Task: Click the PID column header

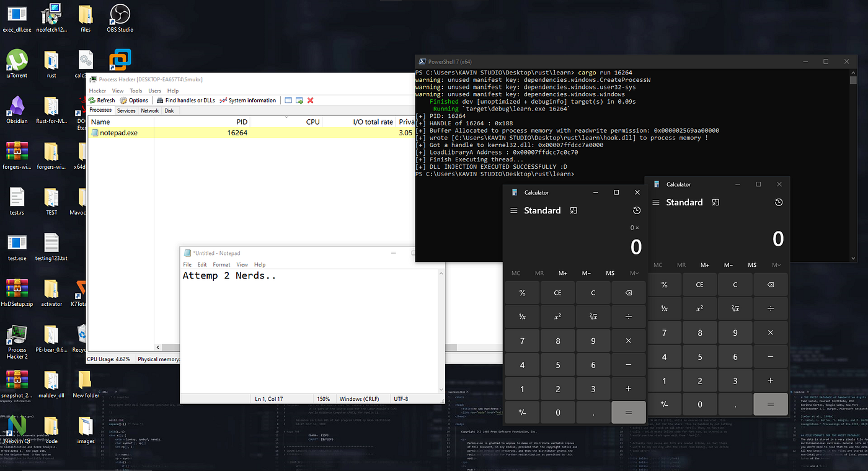Action: pyautogui.click(x=242, y=122)
